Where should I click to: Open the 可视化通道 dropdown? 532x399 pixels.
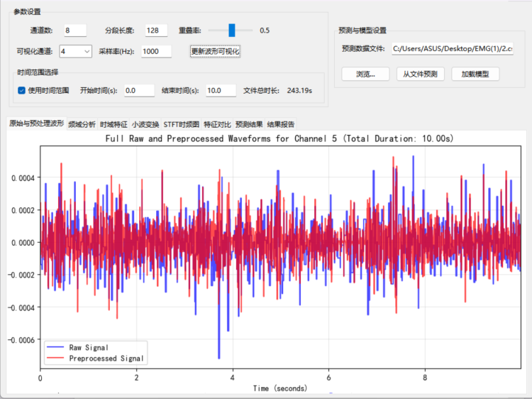click(75, 51)
